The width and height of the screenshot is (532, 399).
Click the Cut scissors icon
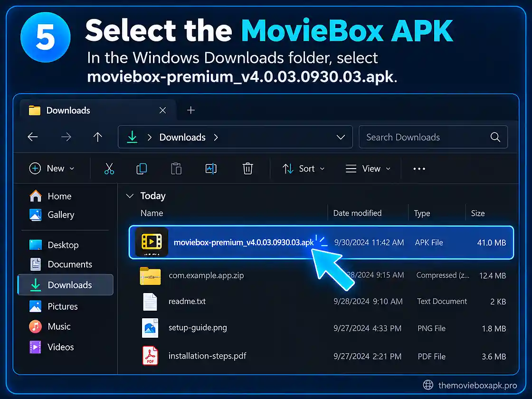[109, 169]
